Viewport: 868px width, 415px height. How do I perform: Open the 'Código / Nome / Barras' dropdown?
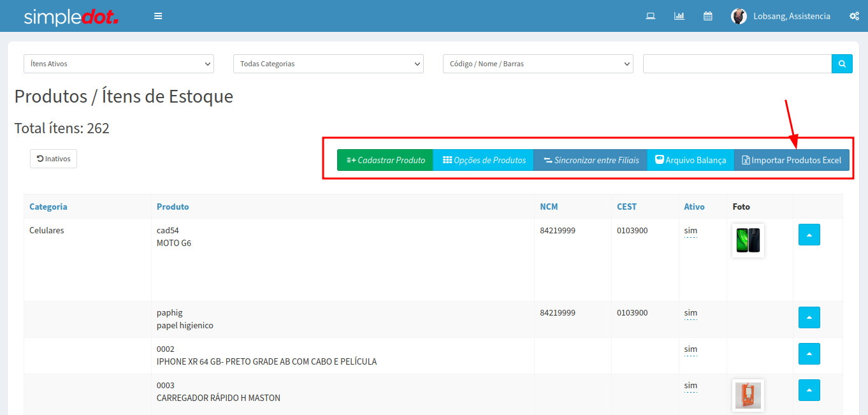click(x=538, y=64)
